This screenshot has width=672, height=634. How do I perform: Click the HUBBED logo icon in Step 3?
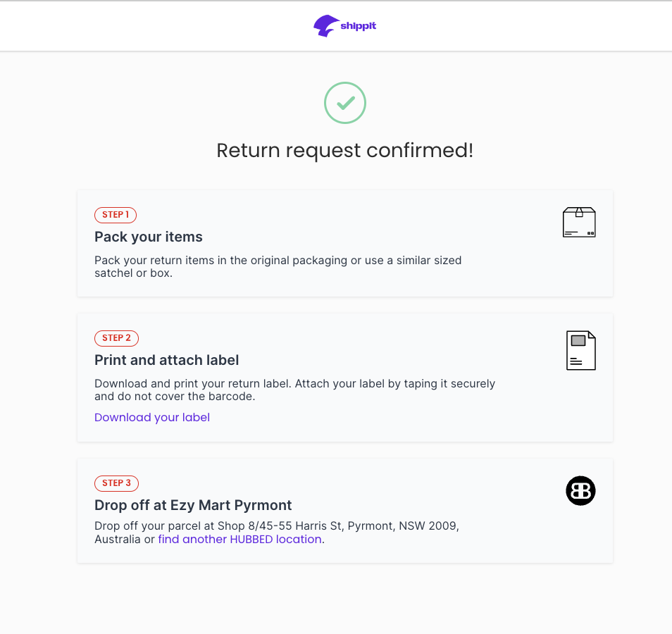[x=580, y=490]
